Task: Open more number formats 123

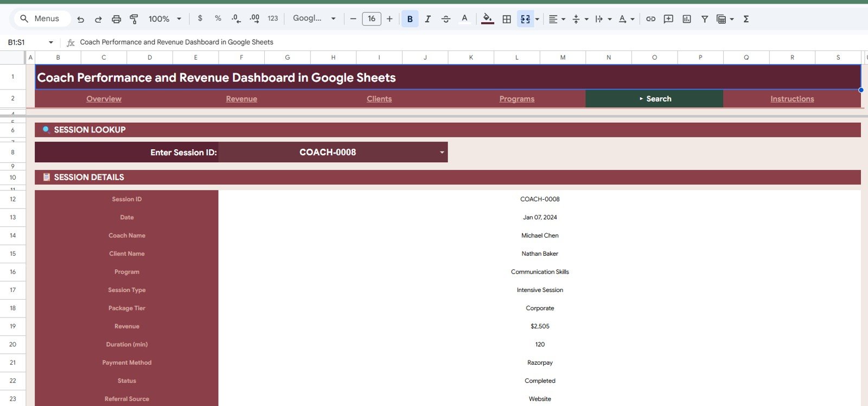Action: pyautogui.click(x=273, y=18)
